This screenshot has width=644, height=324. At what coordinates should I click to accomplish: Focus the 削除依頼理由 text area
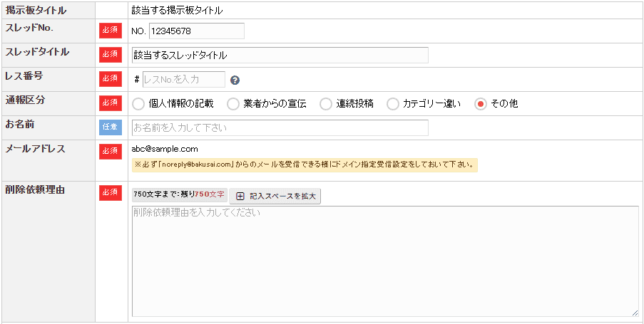[x=385, y=261]
